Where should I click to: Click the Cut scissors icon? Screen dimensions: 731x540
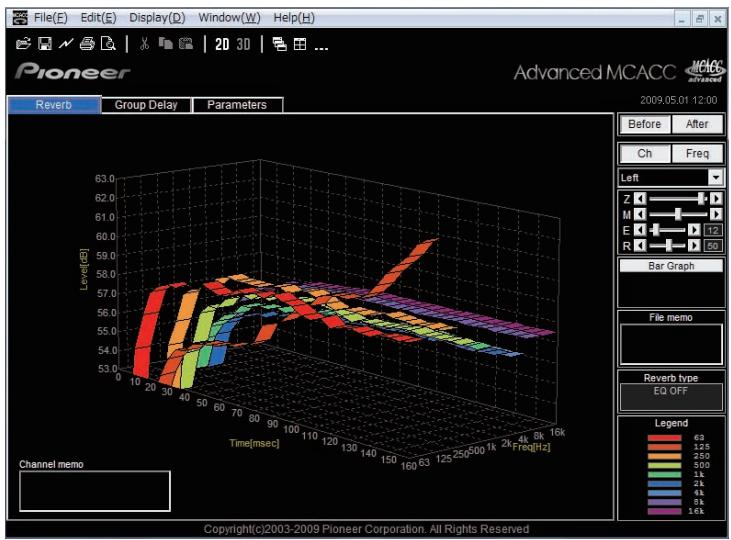coord(144,44)
